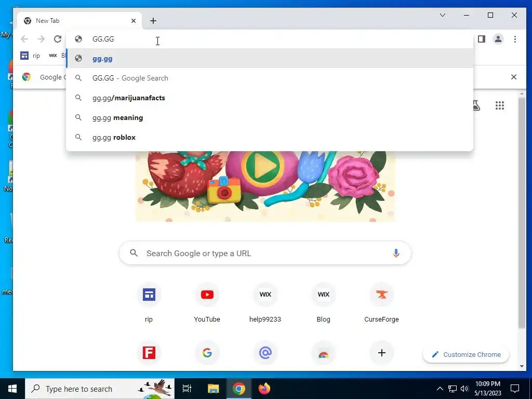Open a new tab with the plus button
This screenshot has width=532, height=399.
click(x=153, y=21)
